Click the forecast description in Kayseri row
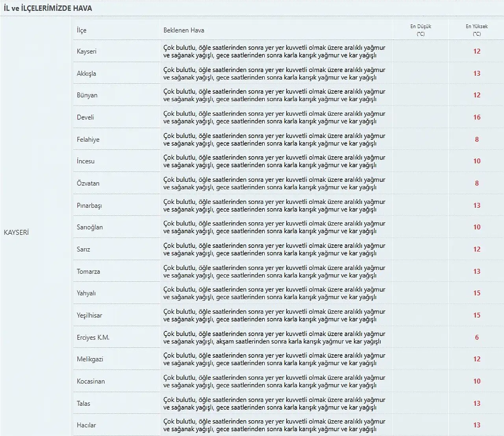The height and width of the screenshot is (436, 504). point(274,52)
